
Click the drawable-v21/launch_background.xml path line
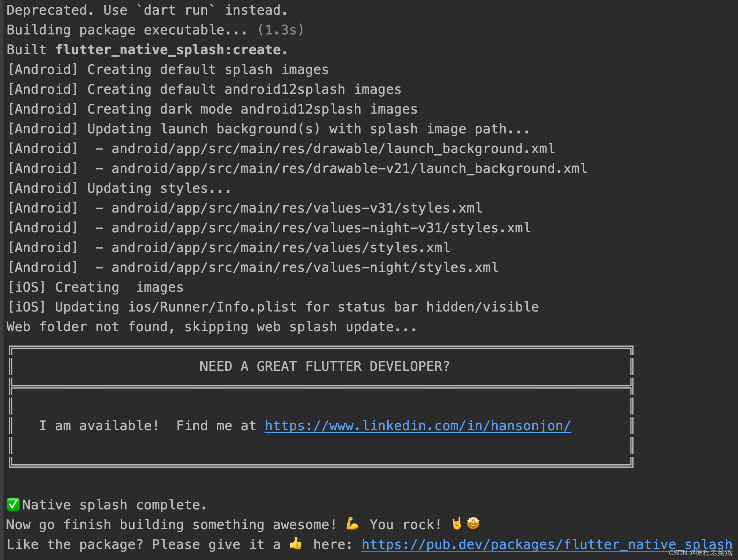(x=349, y=169)
